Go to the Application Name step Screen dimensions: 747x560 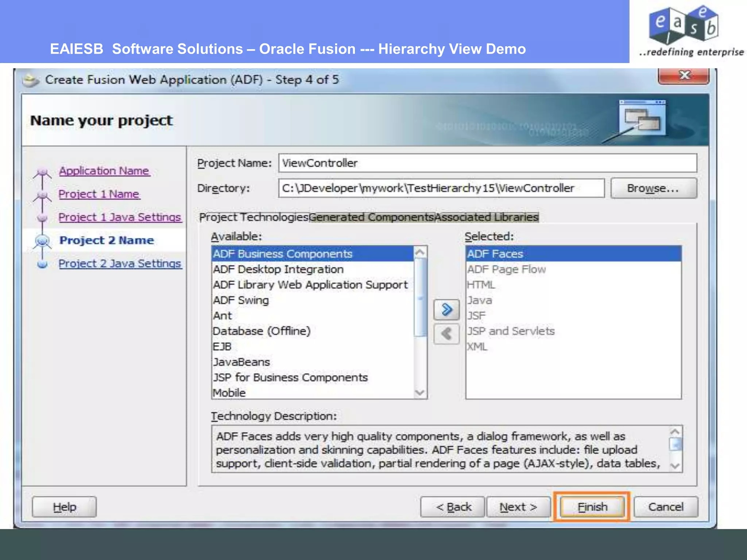tap(104, 171)
